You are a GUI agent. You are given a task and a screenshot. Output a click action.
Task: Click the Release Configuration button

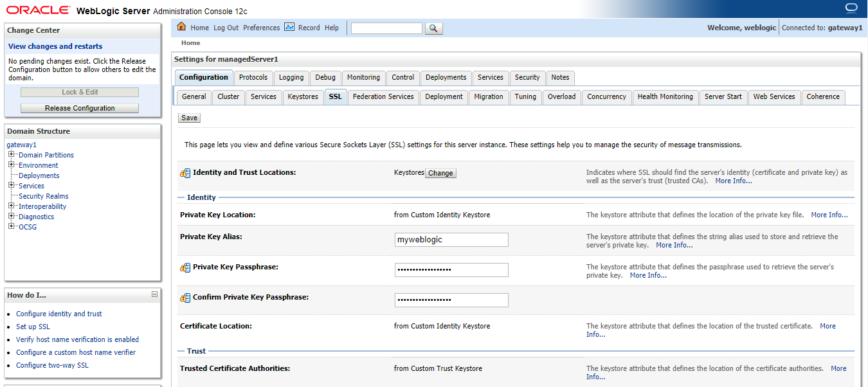80,108
